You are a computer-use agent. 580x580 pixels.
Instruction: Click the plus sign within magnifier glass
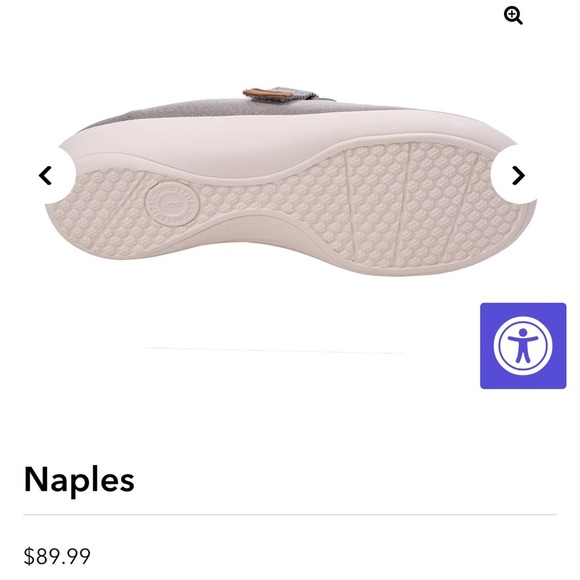click(x=512, y=14)
